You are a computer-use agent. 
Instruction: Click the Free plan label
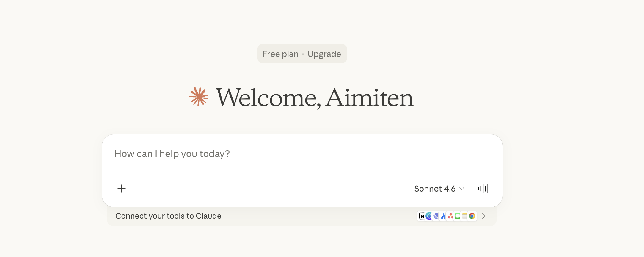tap(280, 54)
